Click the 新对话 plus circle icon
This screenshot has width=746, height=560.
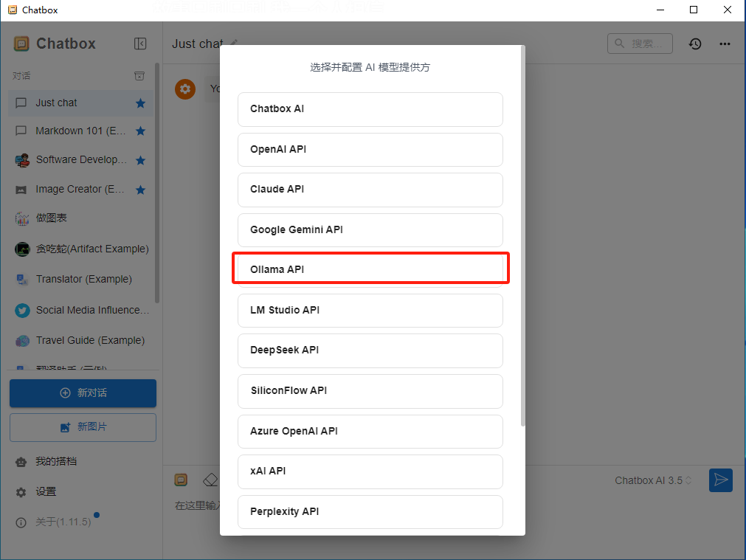tap(65, 393)
